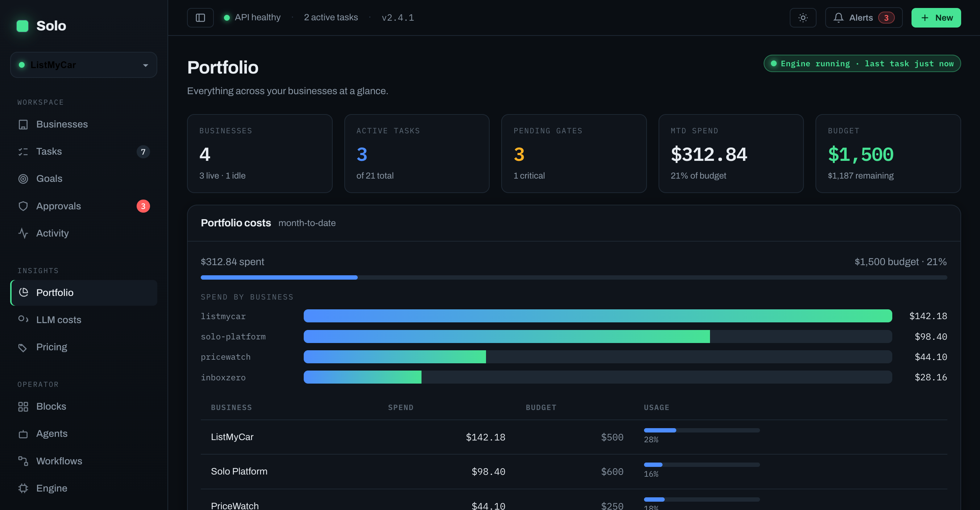The image size is (980, 510).
Task: Click the v2.4.1 version label
Action: (x=398, y=17)
